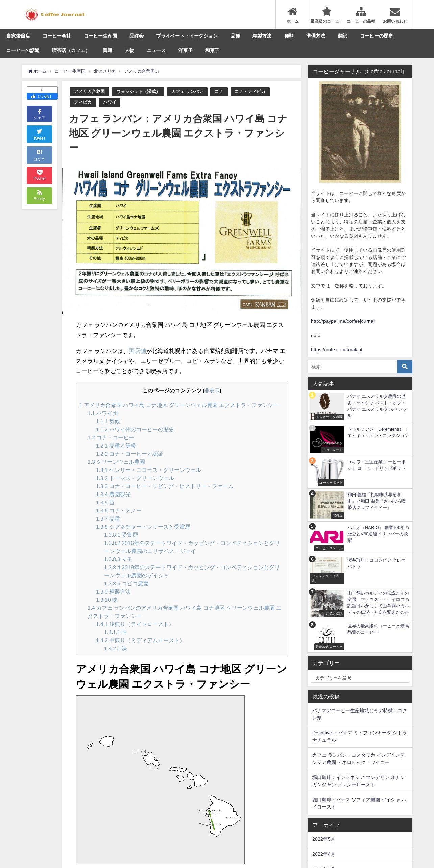Click the 検索 search field
This screenshot has height=868, width=434.
[352, 367]
